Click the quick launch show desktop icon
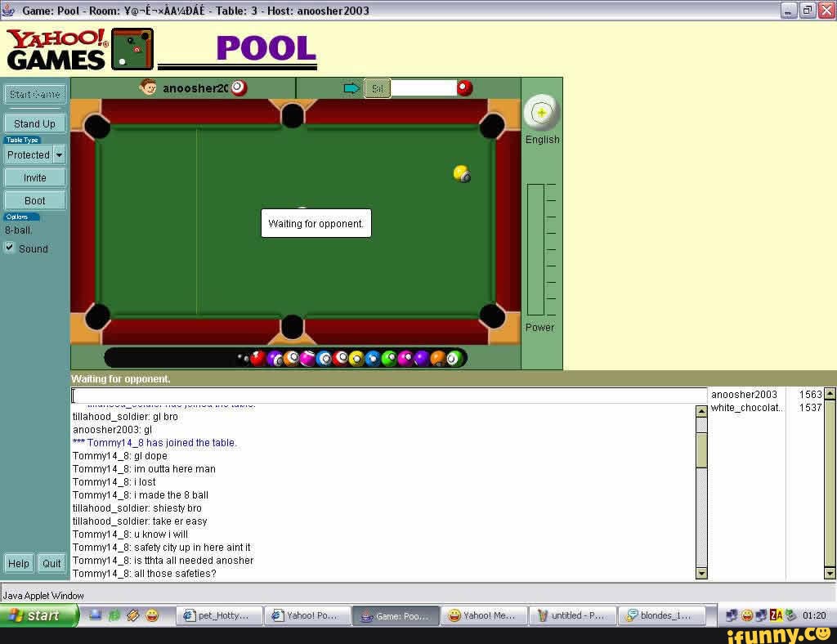837x644 pixels. (x=96, y=615)
